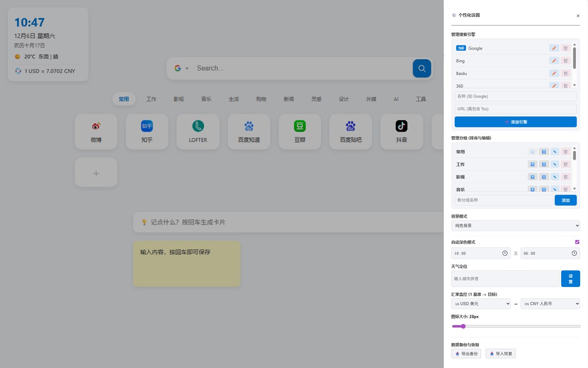
Task: Click the 记点什么 note input bar
Action: tap(288, 222)
